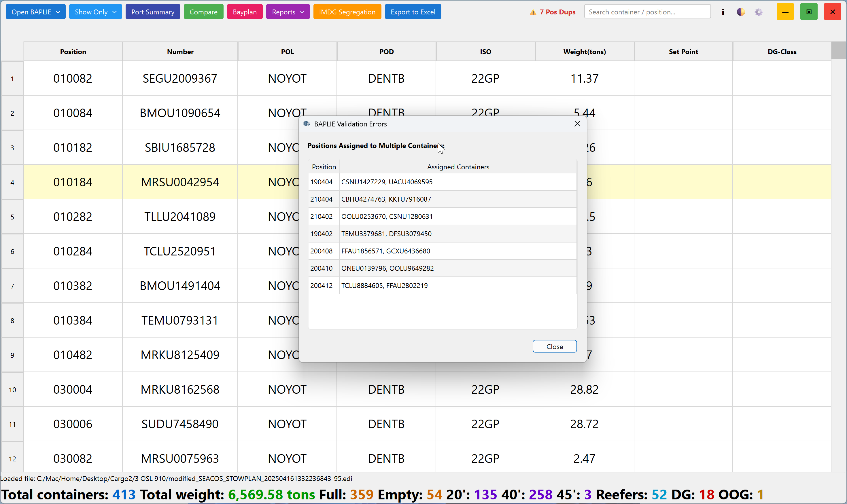The height and width of the screenshot is (504, 847).
Task: Open settings via the gear icon
Action: (758, 12)
